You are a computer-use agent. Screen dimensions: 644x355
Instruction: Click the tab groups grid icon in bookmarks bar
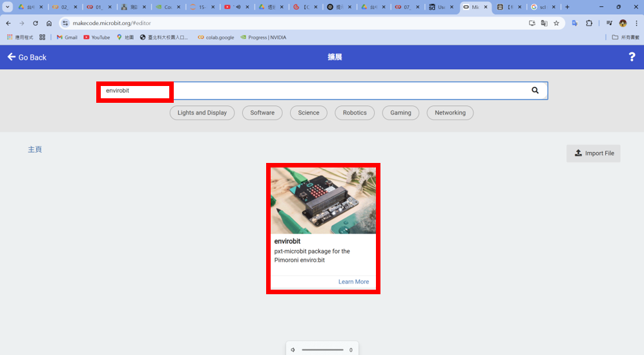(x=42, y=38)
